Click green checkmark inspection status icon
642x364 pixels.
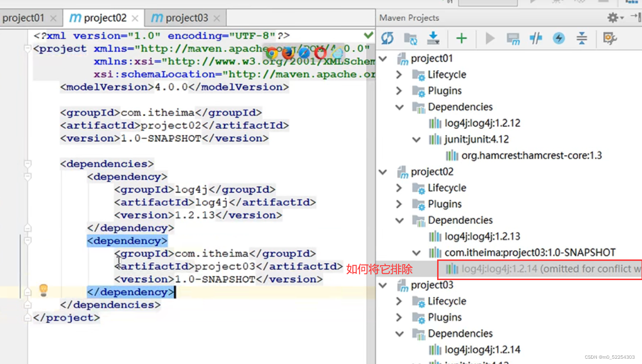369,35
